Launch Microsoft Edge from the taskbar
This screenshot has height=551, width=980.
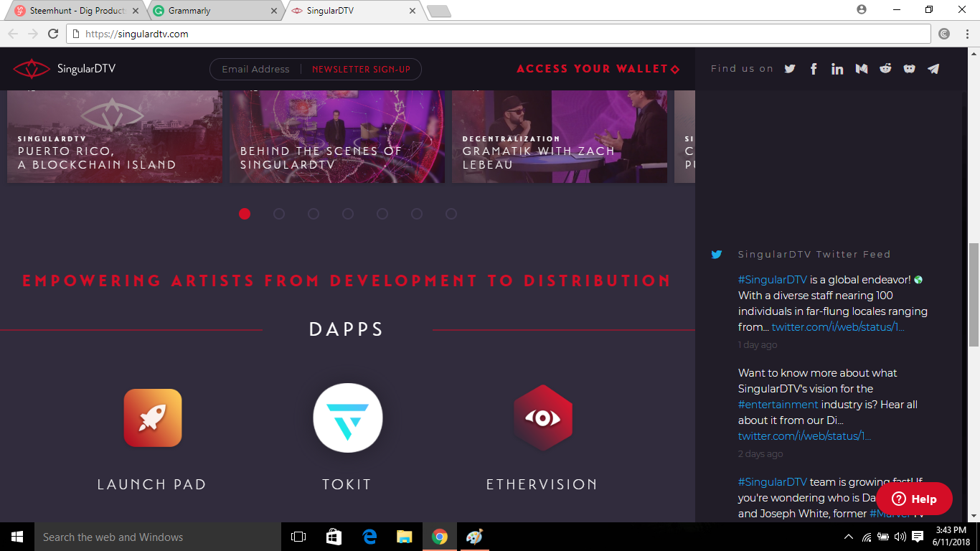coord(369,537)
